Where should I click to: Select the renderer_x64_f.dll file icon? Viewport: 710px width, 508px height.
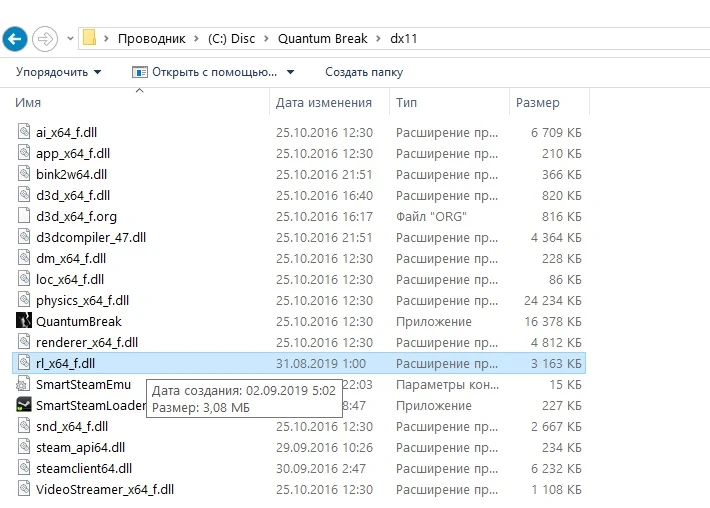click(x=24, y=341)
